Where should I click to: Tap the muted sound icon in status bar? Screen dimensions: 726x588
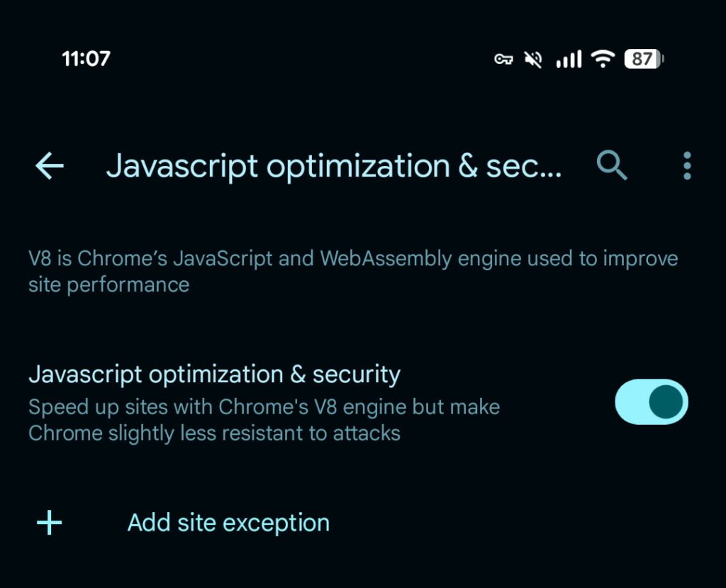pos(534,59)
